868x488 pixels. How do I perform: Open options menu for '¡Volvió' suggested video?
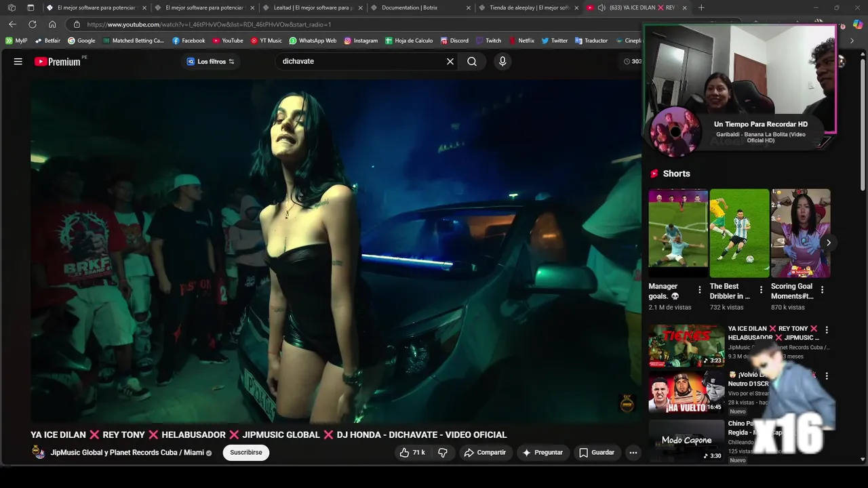pyautogui.click(x=826, y=375)
